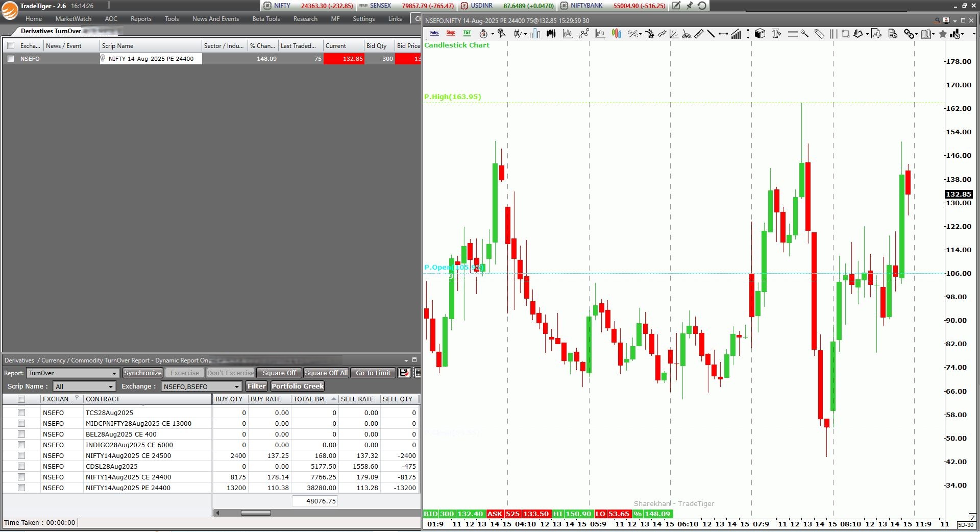Click the delete document icon in chart toolbar

(x=893, y=34)
